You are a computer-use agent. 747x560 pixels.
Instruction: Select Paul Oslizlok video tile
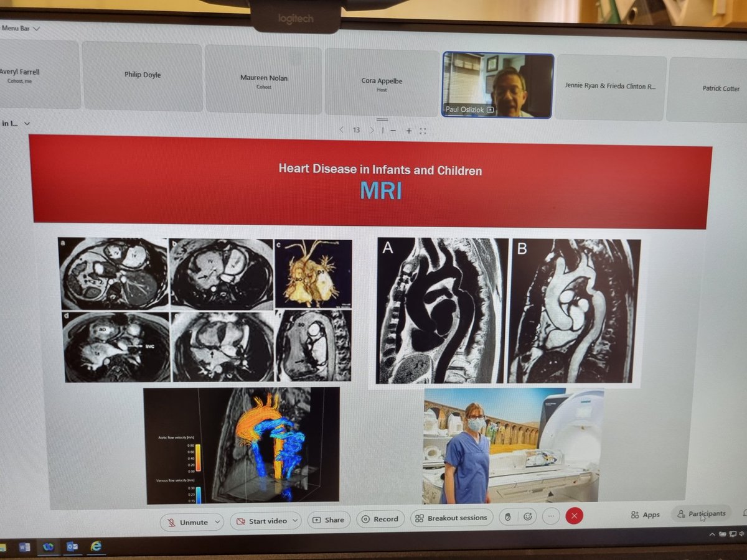pyautogui.click(x=498, y=85)
